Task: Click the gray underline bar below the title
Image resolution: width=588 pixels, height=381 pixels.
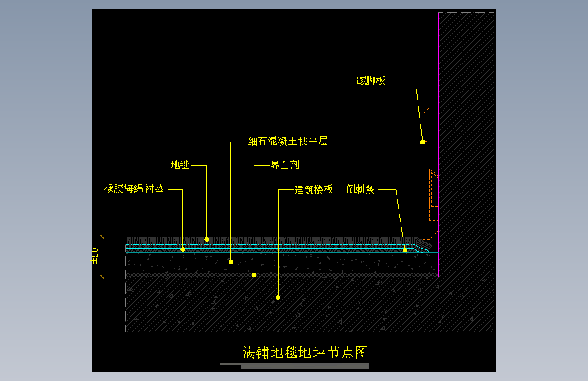Action: click(294, 365)
